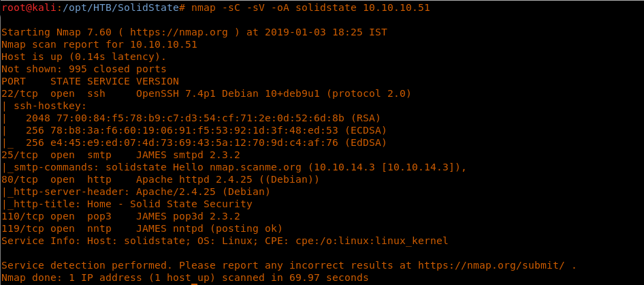Click the Nmap done summary line

tap(184, 277)
